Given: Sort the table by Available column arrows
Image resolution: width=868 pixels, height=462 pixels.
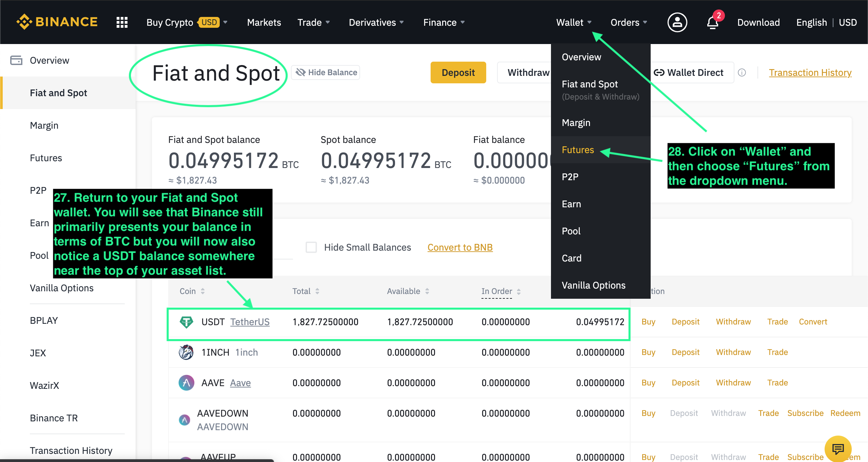Looking at the screenshot, I should coord(427,291).
